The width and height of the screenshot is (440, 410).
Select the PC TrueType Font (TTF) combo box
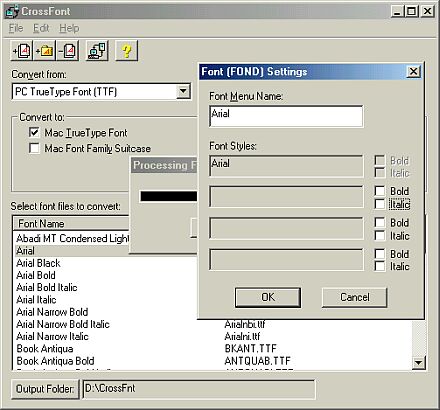[102, 92]
